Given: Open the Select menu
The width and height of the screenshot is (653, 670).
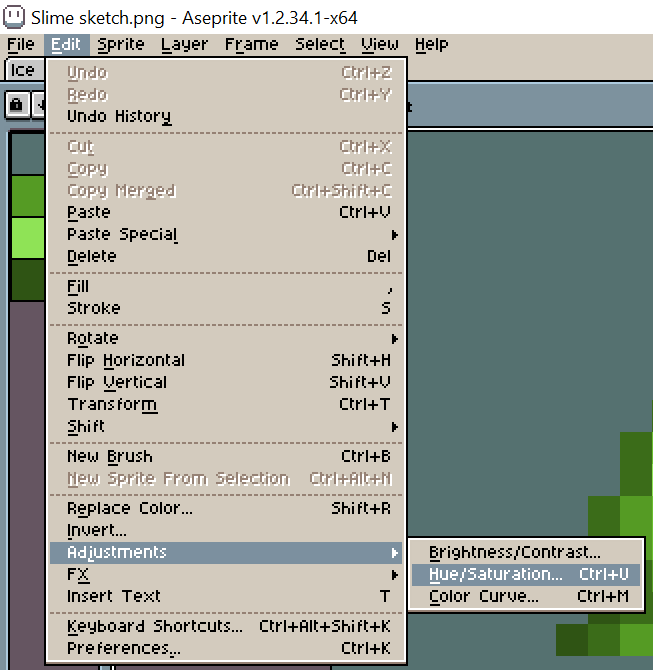Looking at the screenshot, I should (320, 44).
